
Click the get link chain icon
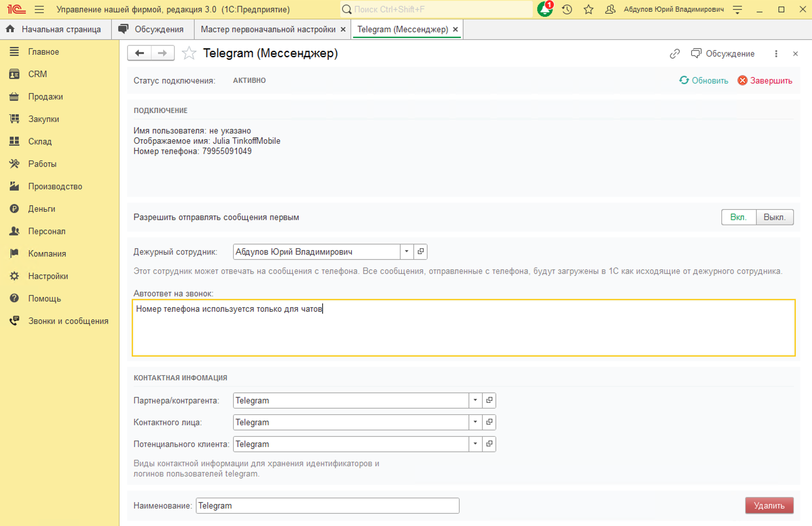[675, 54]
